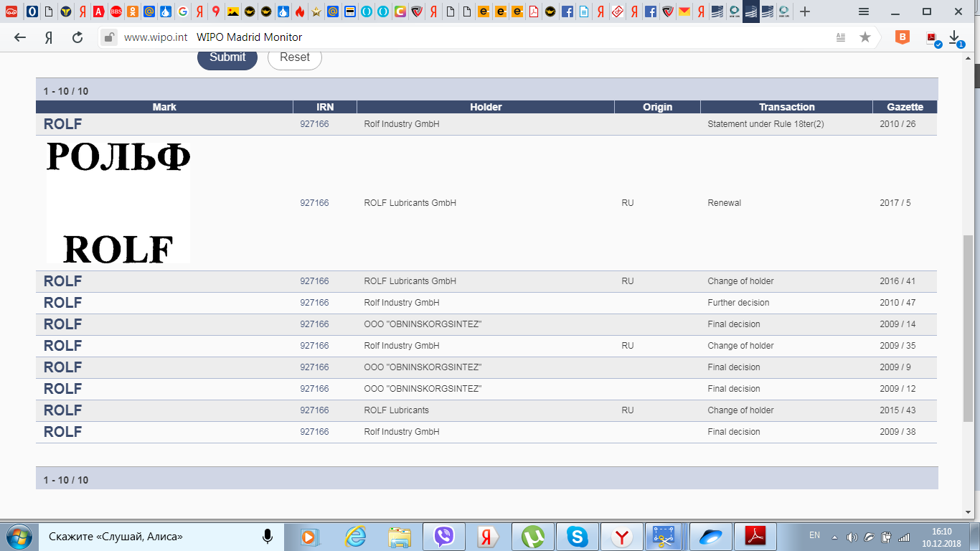Image resolution: width=980 pixels, height=551 pixels.
Task: Click the EN language indicator
Action: (x=814, y=535)
